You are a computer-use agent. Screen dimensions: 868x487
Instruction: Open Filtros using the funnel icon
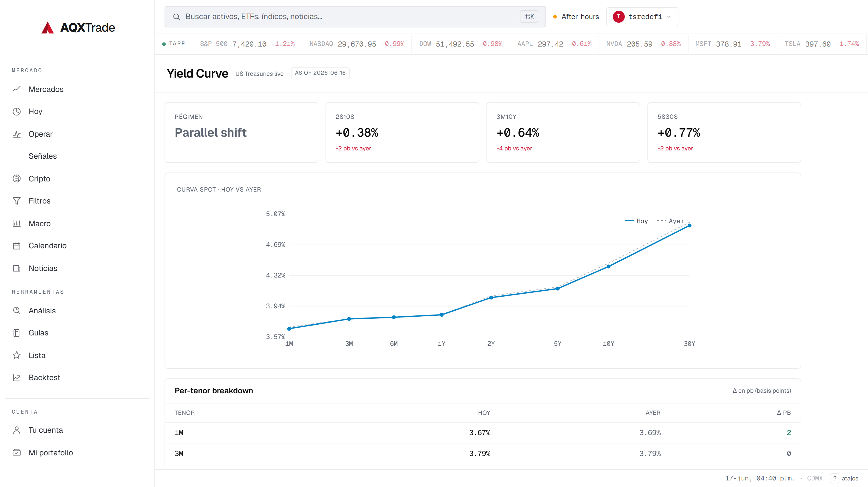16,201
